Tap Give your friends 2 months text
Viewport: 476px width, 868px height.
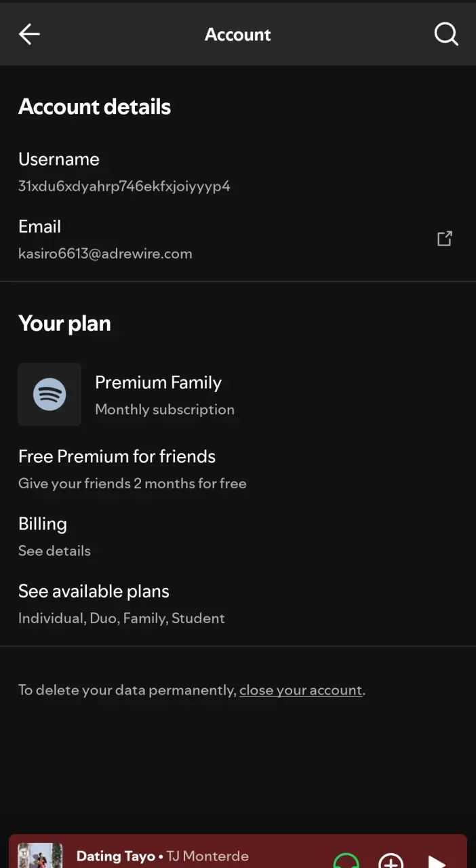(x=132, y=484)
